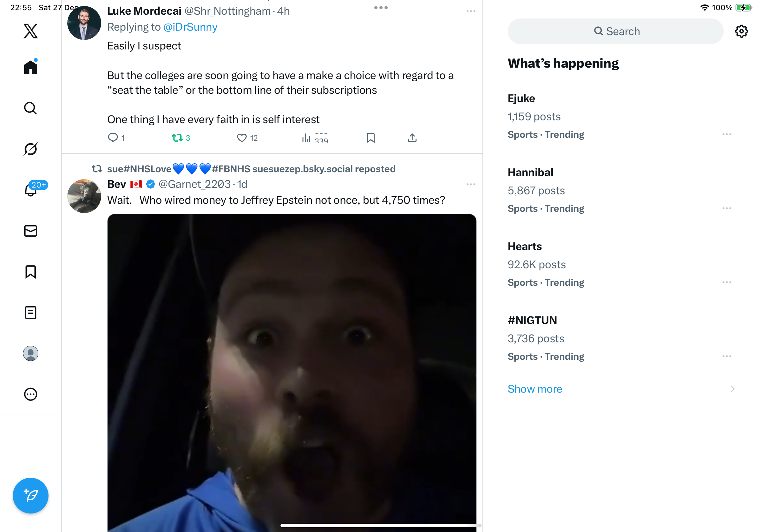Image resolution: width=762 pixels, height=532 pixels.
Task: Click the Search input field
Action: point(615,31)
